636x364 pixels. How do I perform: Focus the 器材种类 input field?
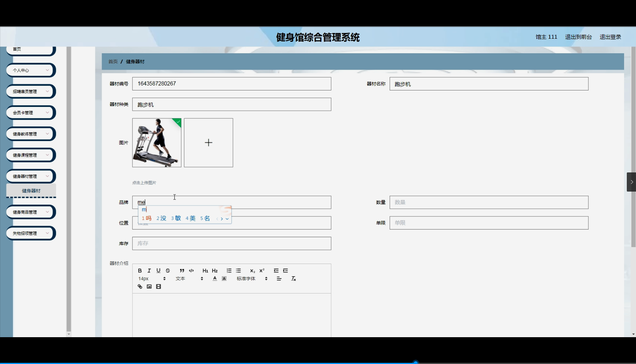[232, 105]
